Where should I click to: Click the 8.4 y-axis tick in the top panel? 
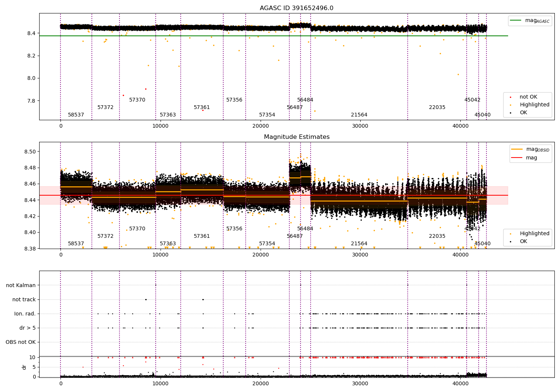(x=31, y=34)
